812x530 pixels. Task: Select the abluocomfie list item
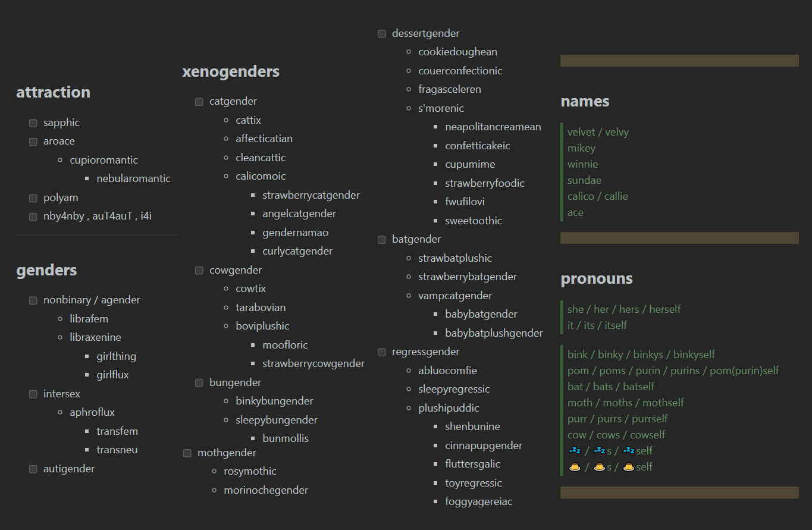click(447, 371)
